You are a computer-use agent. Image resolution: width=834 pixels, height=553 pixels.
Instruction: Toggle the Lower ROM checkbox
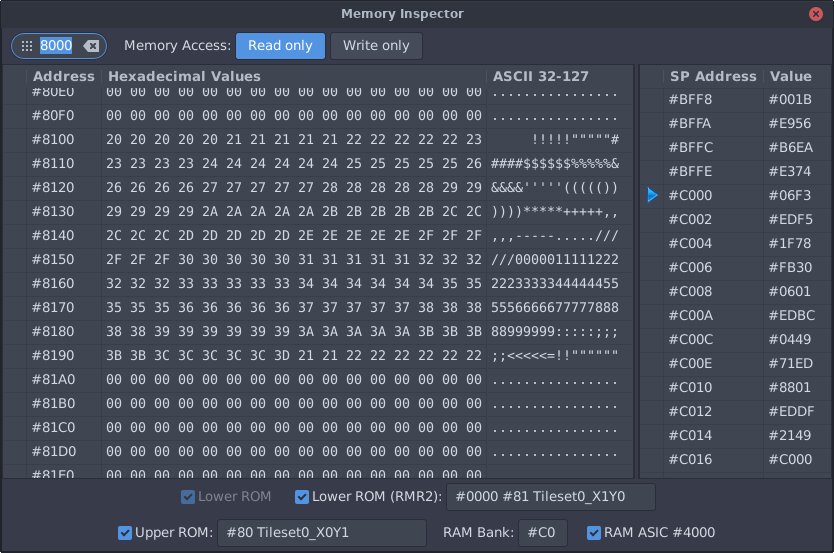point(188,497)
